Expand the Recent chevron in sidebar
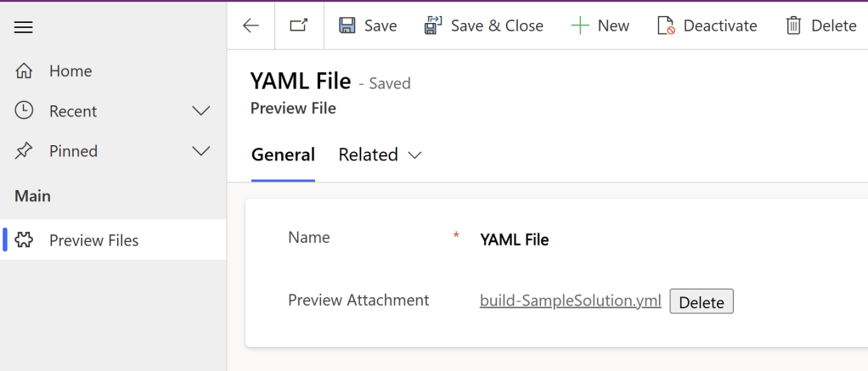 (201, 111)
